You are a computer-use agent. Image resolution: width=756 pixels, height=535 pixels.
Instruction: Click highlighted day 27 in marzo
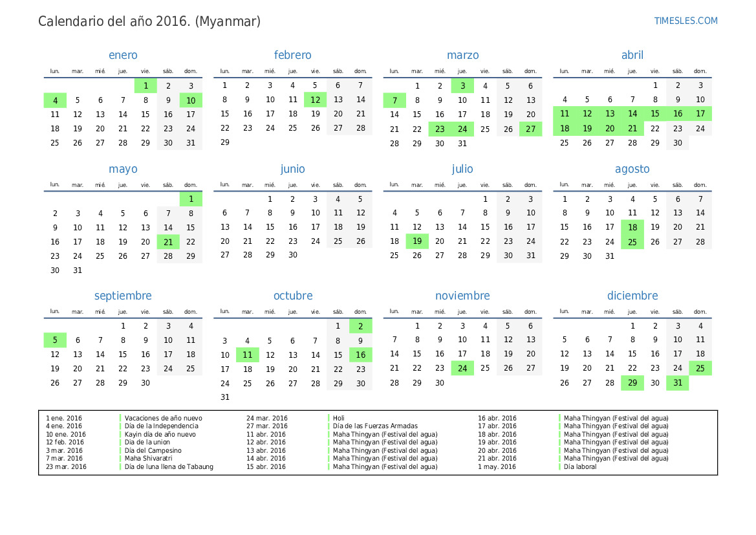click(x=530, y=129)
